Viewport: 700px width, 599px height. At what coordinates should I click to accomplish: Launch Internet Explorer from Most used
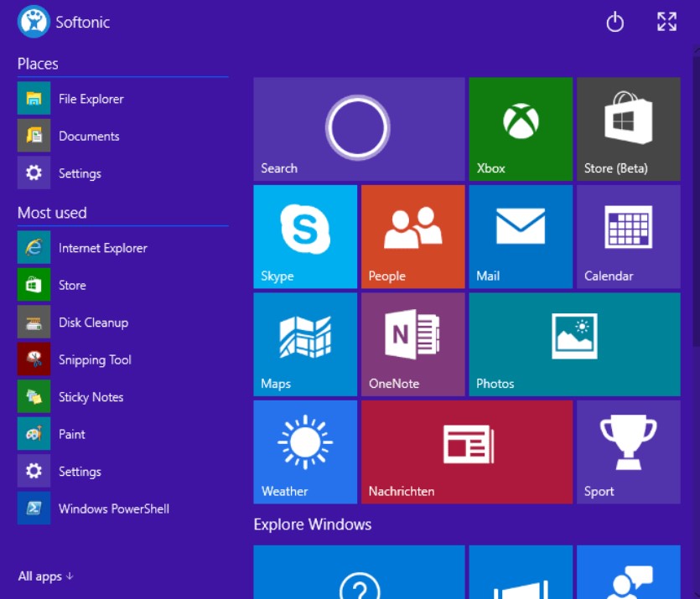tap(102, 248)
